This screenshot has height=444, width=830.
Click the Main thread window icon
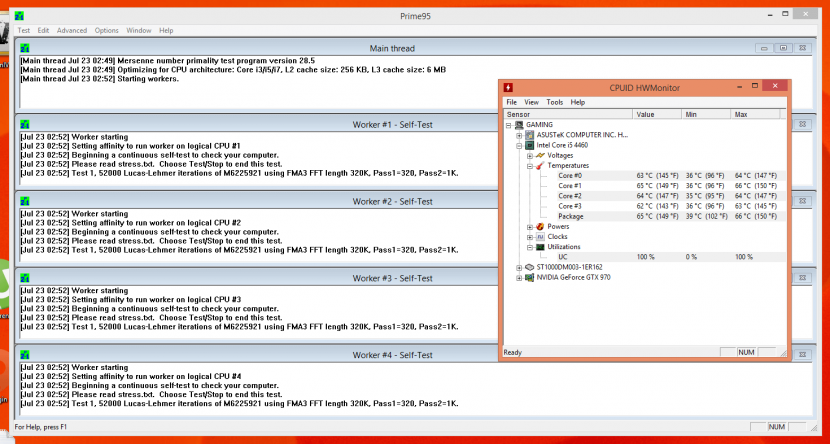pyautogui.click(x=24, y=48)
